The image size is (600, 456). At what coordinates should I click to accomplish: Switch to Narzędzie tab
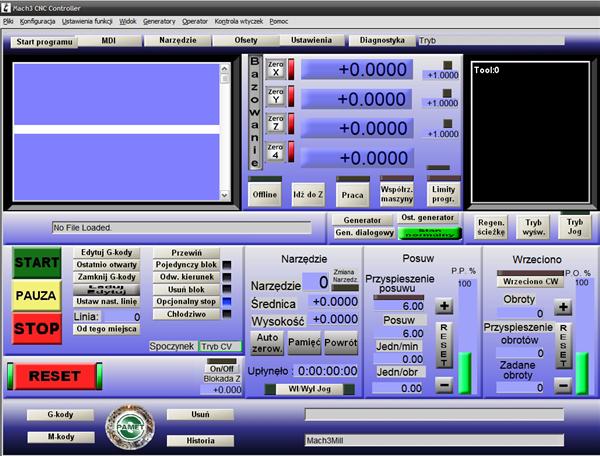(x=178, y=40)
